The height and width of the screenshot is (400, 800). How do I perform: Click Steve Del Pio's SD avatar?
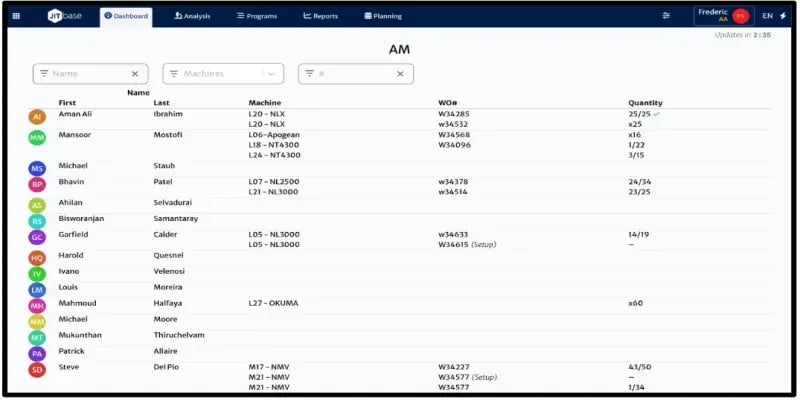tap(37, 370)
